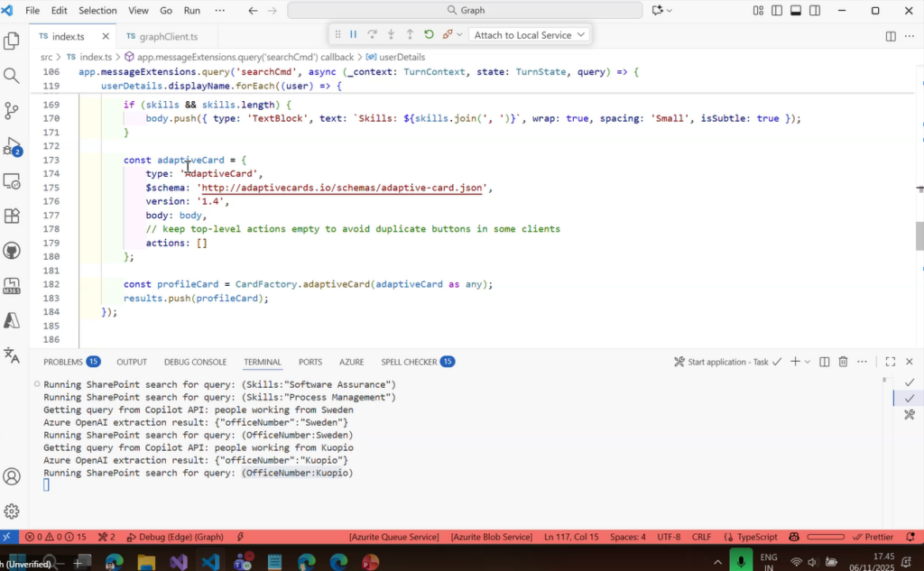Image resolution: width=924 pixels, height=571 pixels.
Task: Split the editor to the right
Action: (891, 36)
